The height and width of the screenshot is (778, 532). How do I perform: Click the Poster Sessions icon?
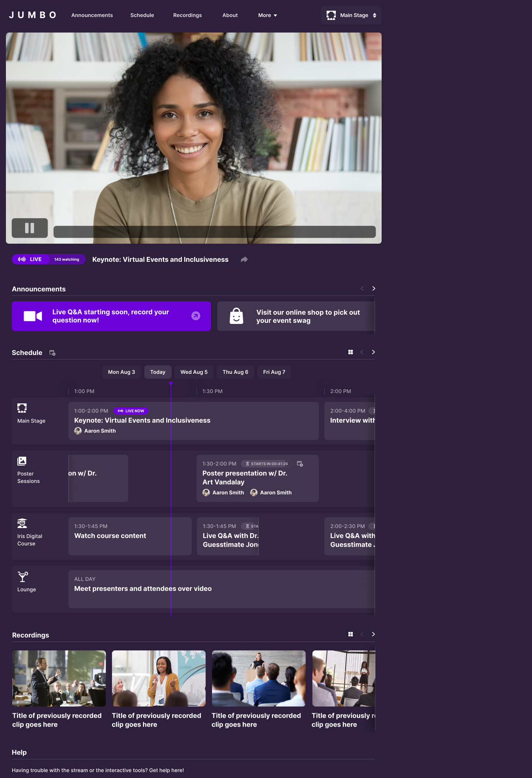(x=22, y=461)
